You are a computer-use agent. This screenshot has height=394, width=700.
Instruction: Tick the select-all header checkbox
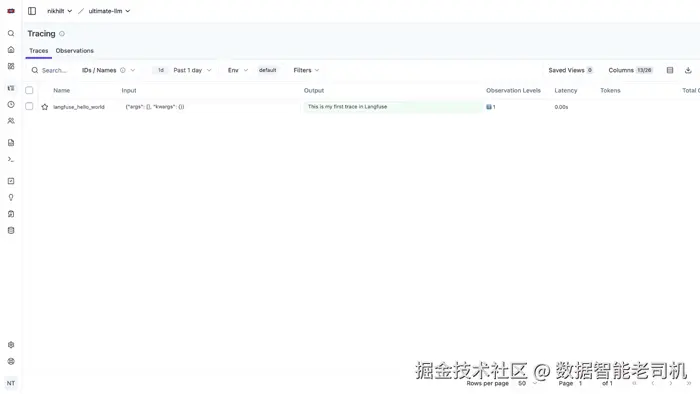point(29,90)
